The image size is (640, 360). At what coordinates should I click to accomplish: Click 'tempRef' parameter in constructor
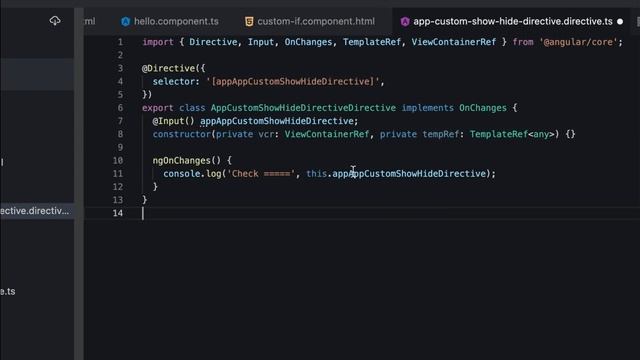click(440, 134)
